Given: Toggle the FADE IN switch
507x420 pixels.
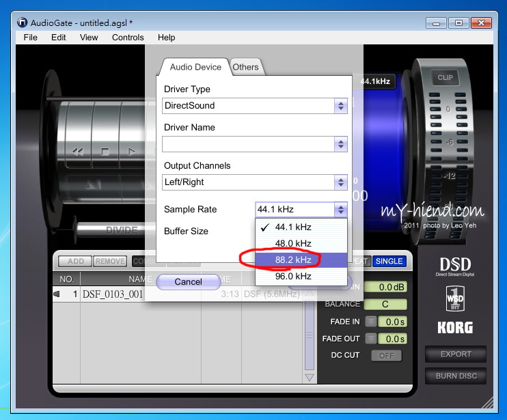Looking at the screenshot, I should pos(371,322).
